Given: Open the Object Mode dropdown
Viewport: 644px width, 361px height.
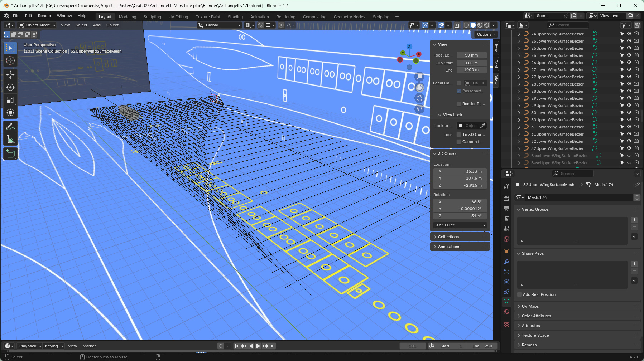Looking at the screenshot, I should point(37,25).
